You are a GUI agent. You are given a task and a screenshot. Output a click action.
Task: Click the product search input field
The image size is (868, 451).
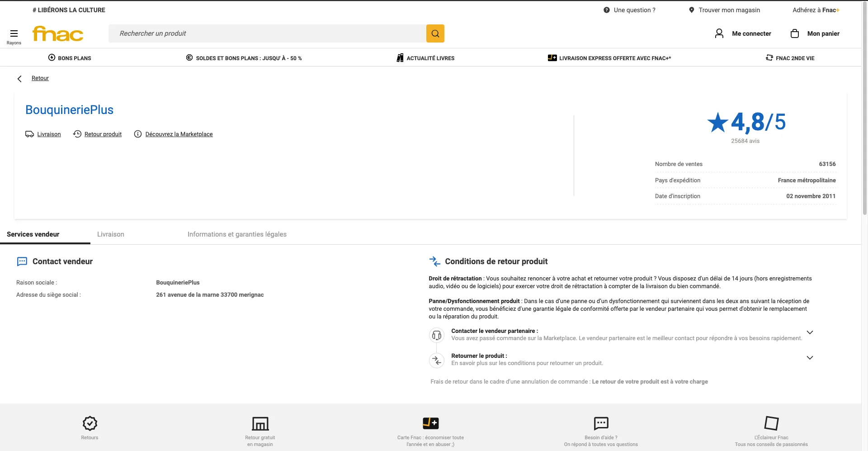(267, 33)
